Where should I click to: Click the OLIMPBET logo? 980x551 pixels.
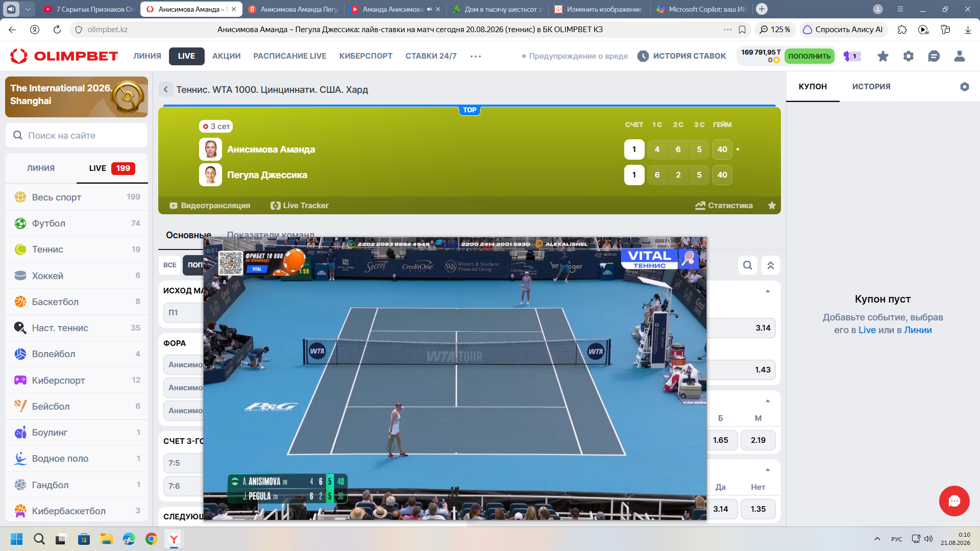[64, 56]
